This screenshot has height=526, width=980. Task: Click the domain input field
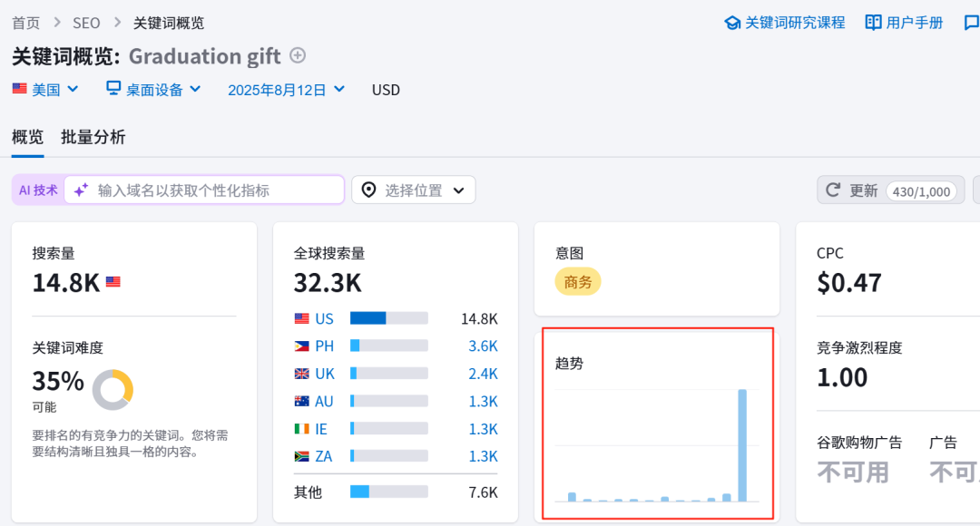[204, 190]
